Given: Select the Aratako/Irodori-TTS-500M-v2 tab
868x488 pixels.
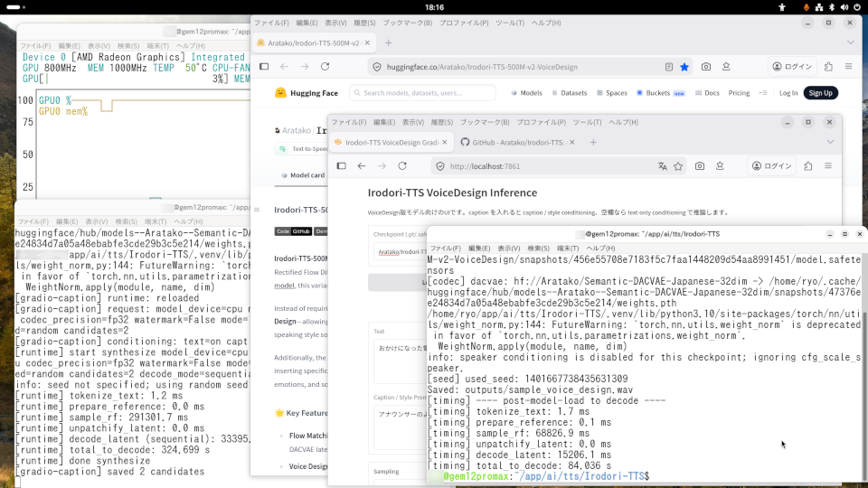Looking at the screenshot, I should click(314, 42).
